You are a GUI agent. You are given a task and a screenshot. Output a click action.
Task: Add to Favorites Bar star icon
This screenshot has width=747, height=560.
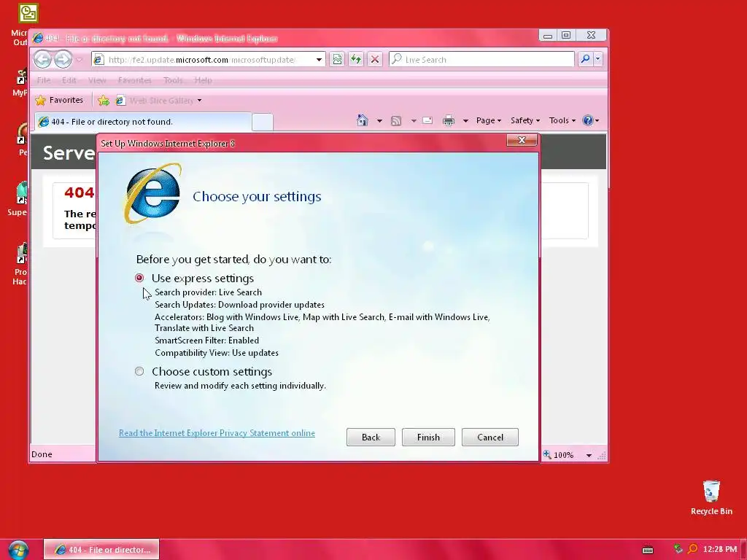click(x=104, y=101)
